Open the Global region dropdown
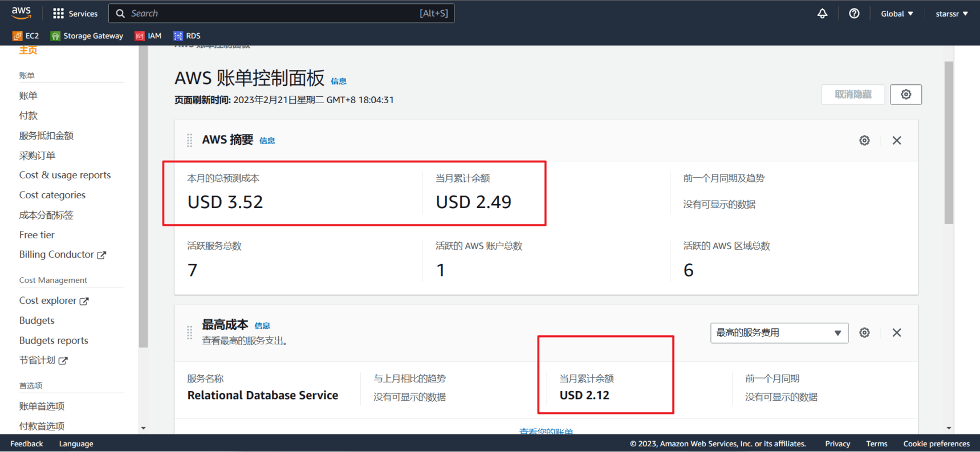The image size is (980, 452). click(x=897, y=14)
